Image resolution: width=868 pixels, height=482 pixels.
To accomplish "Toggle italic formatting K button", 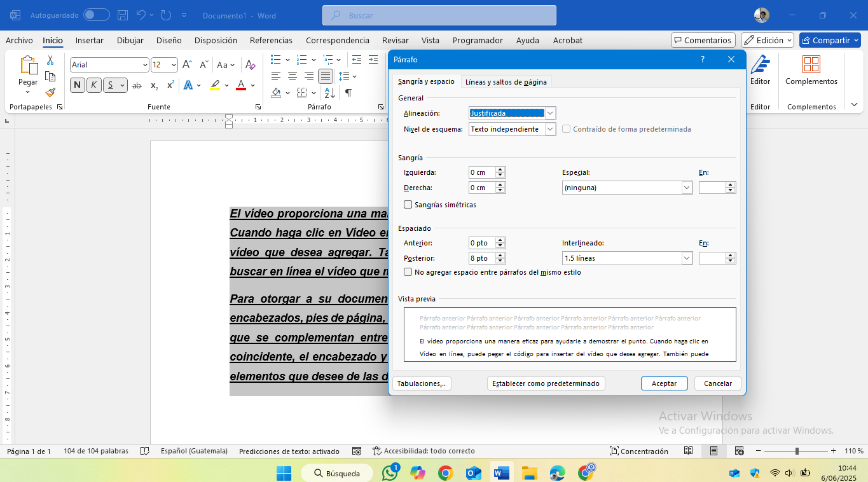I will point(94,85).
